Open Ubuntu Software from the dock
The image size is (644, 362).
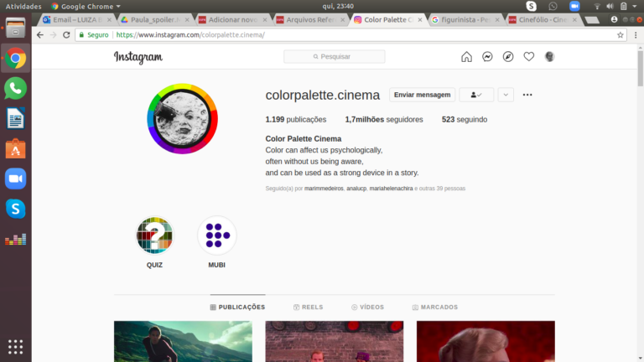click(x=15, y=148)
